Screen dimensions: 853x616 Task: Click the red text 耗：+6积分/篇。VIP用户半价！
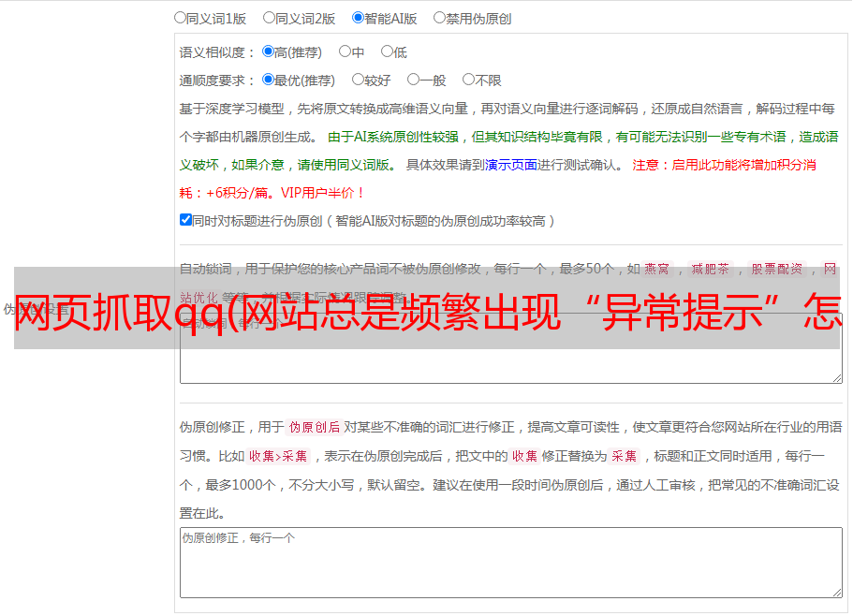[x=272, y=193]
